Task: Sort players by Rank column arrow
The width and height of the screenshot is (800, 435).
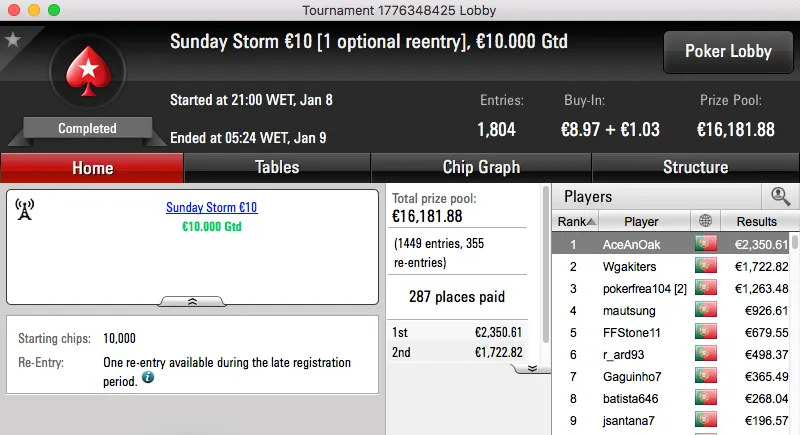Action: coord(591,222)
